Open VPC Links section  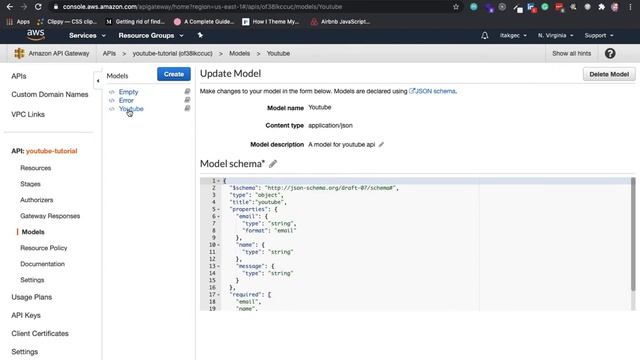click(x=28, y=114)
